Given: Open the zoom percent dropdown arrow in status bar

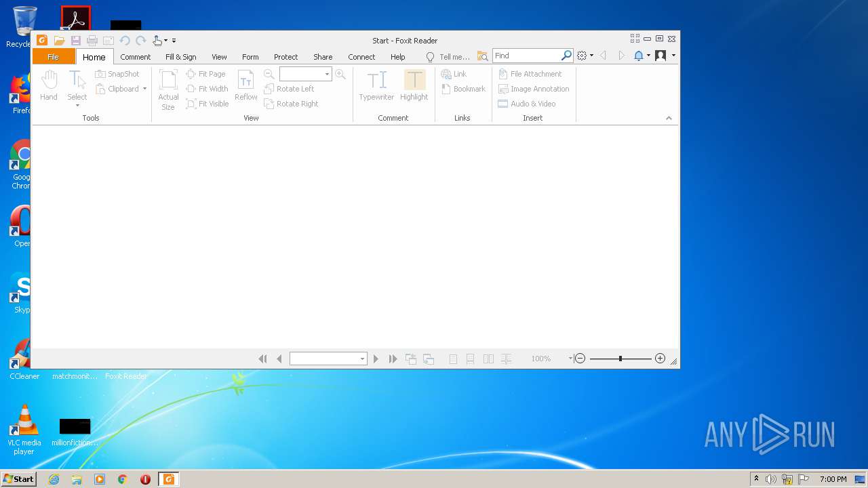Looking at the screenshot, I should coord(570,358).
